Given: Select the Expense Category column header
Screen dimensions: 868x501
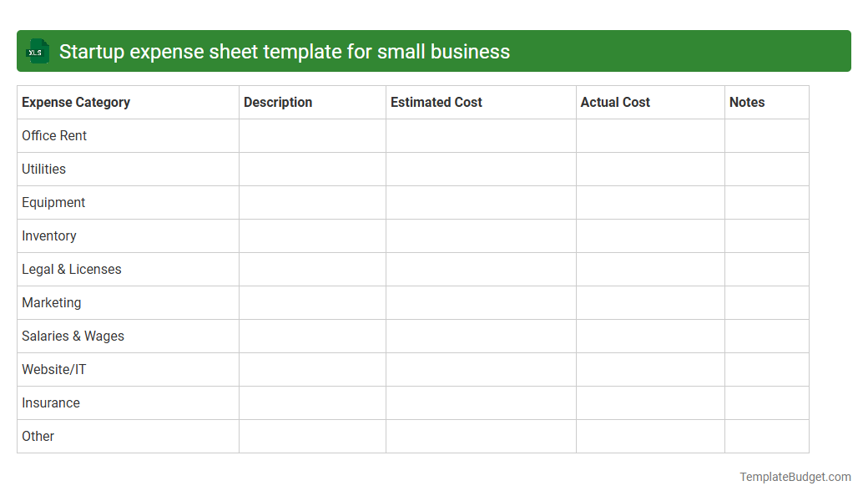Looking at the screenshot, I should (x=75, y=102).
